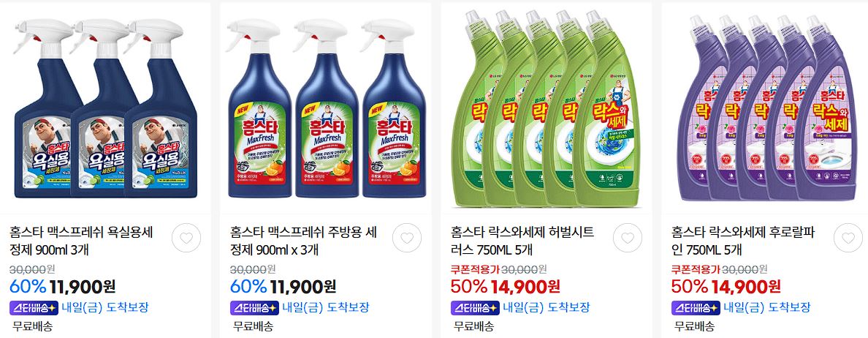Click heart icon for 후로랄파인 750ML 5개

pyautogui.click(x=848, y=239)
